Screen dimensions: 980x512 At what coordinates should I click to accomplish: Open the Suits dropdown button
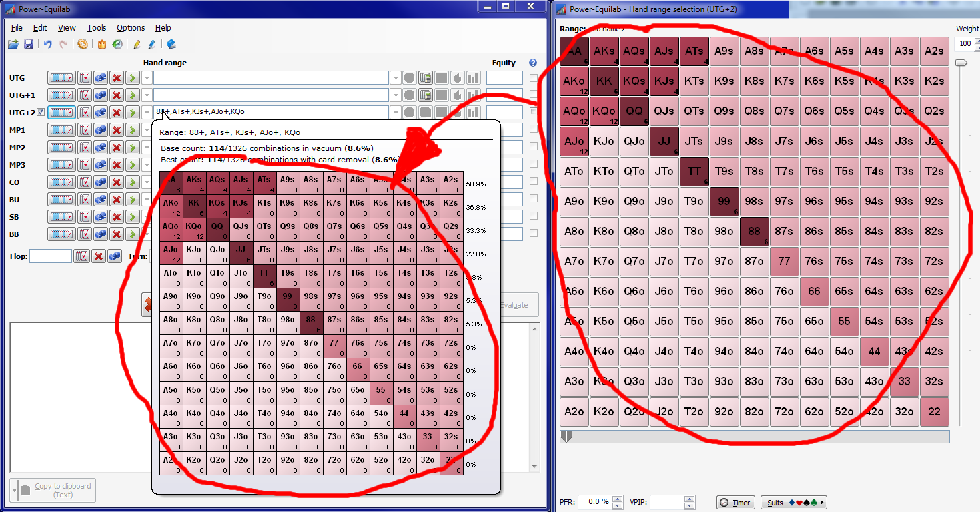click(794, 503)
